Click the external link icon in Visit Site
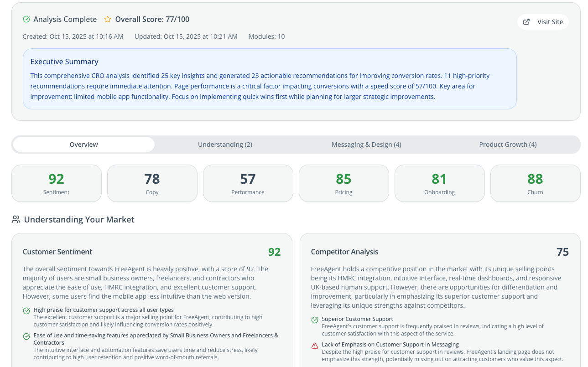Image resolution: width=588 pixels, height=367 pixels. (526, 22)
